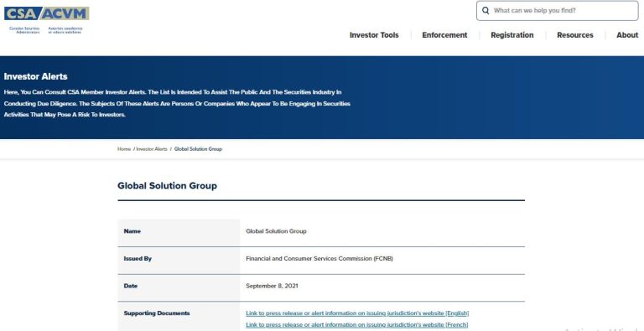This screenshot has height=331, width=644.
Task: Click the "Date" row label
Action: point(131,286)
